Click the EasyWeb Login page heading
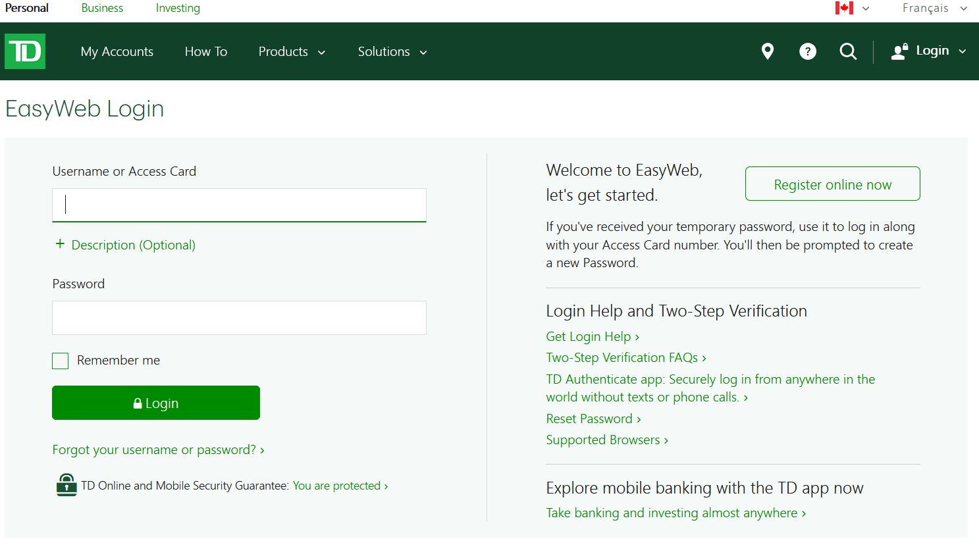Image resolution: width=979 pixels, height=560 pixels. [x=84, y=109]
